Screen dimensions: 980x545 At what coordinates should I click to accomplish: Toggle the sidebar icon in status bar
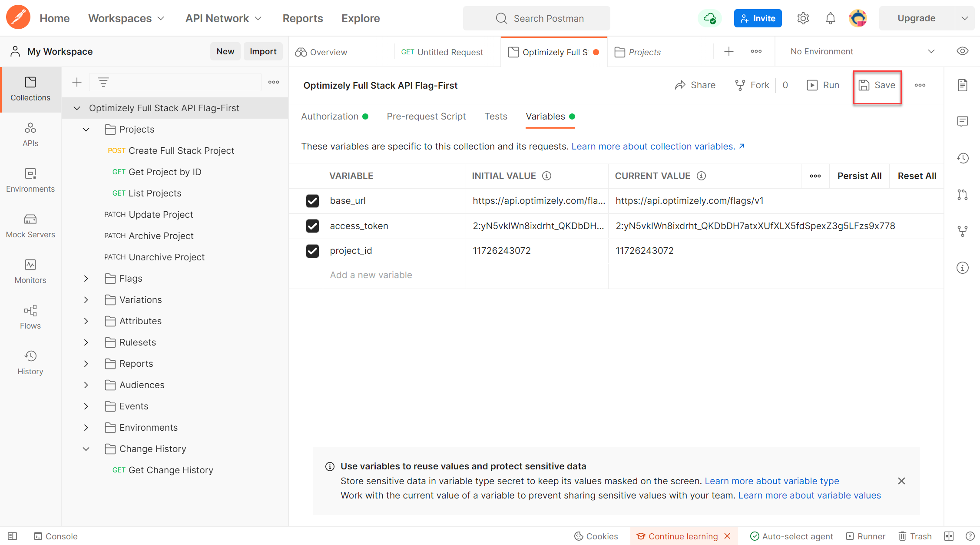(x=13, y=536)
